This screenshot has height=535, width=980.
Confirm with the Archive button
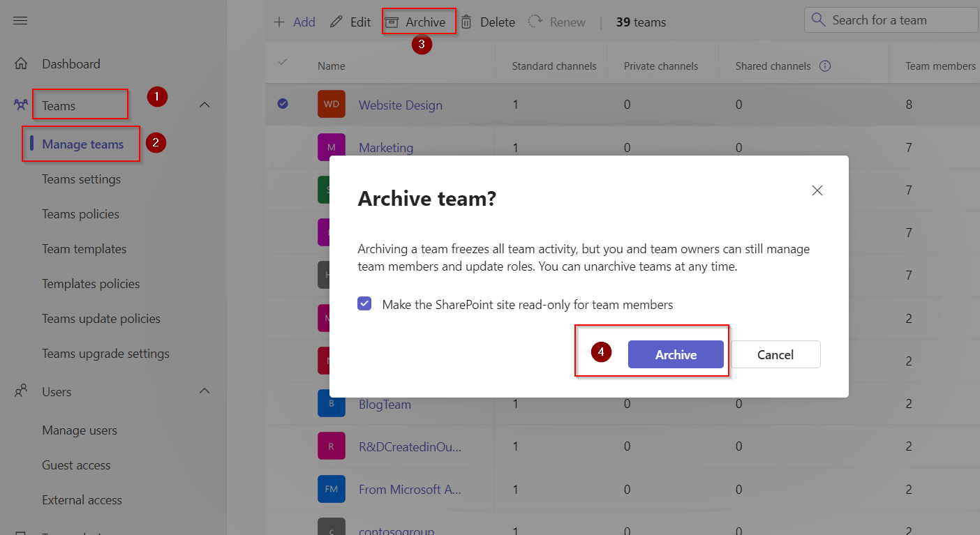pyautogui.click(x=675, y=354)
